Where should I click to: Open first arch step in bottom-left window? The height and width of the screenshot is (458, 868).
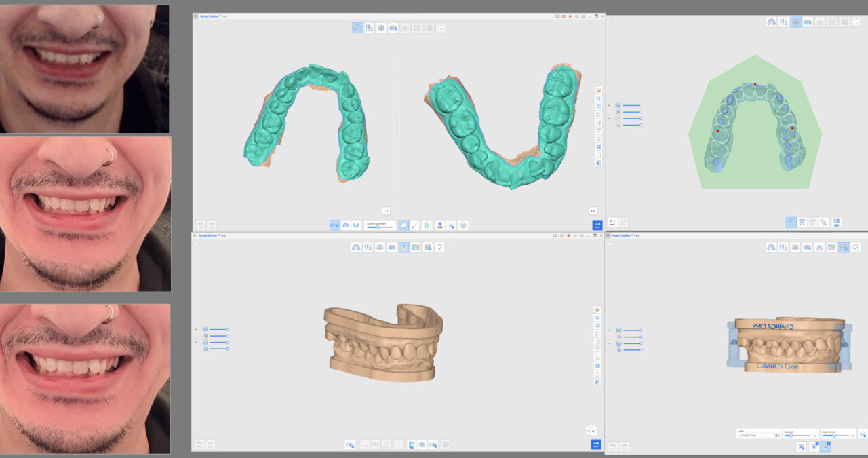356,248
